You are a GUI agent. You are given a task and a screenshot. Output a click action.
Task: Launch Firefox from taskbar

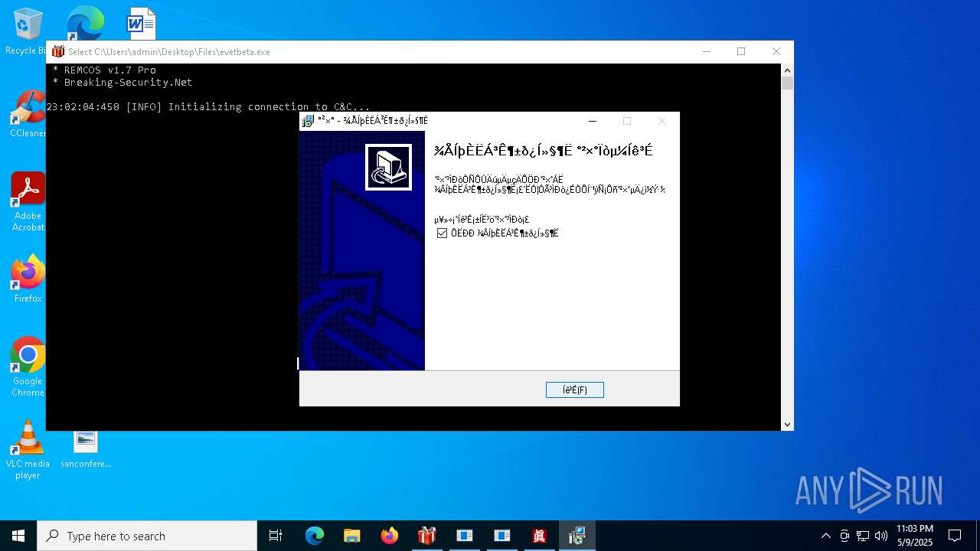390,536
